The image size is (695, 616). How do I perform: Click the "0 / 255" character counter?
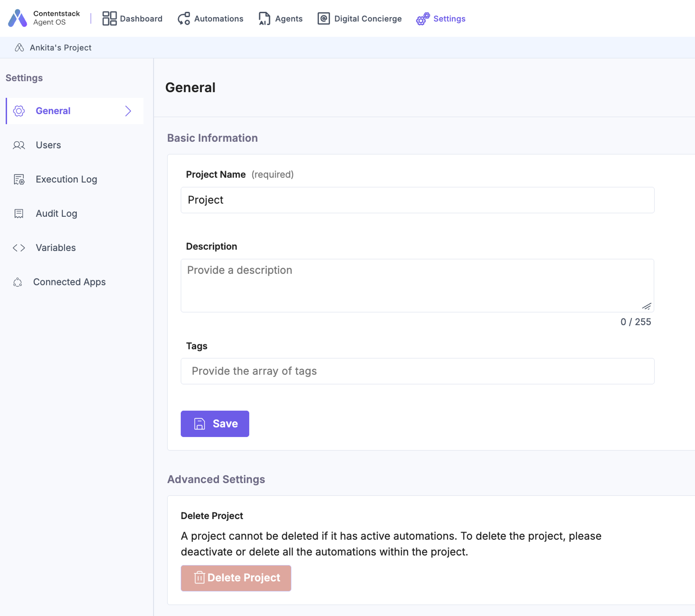point(636,322)
